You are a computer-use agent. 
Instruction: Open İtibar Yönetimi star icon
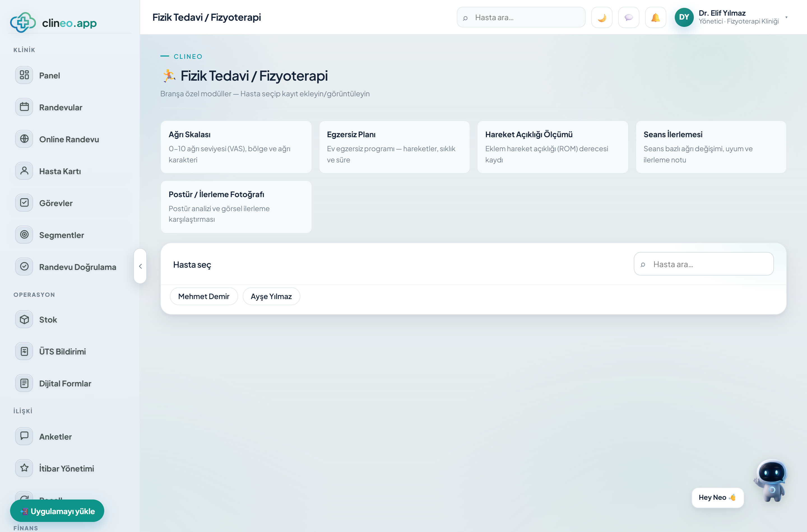pos(24,468)
